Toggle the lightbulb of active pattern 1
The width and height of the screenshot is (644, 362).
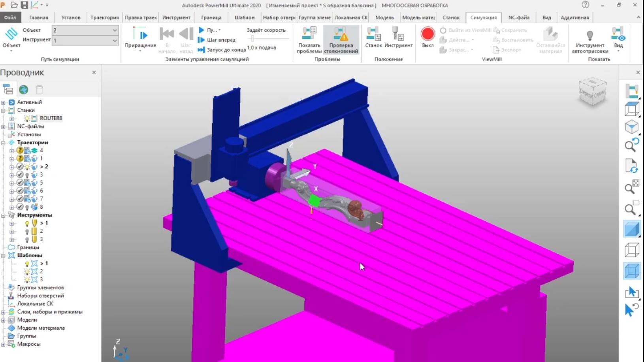27,264
